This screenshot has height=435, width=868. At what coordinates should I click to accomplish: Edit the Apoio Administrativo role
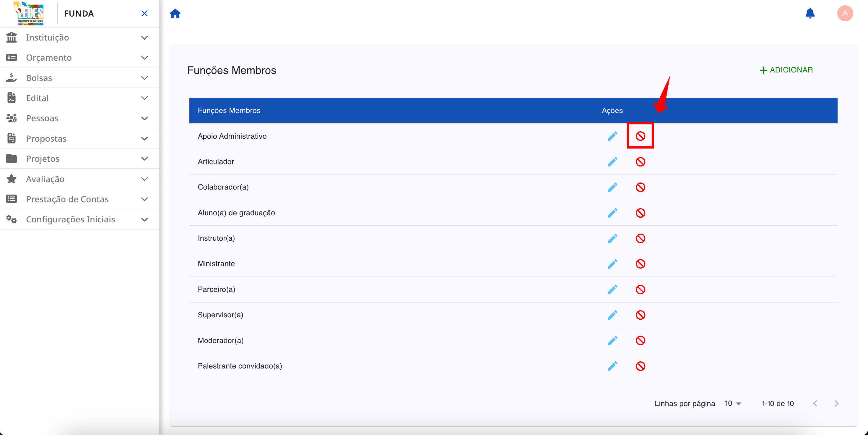click(612, 136)
